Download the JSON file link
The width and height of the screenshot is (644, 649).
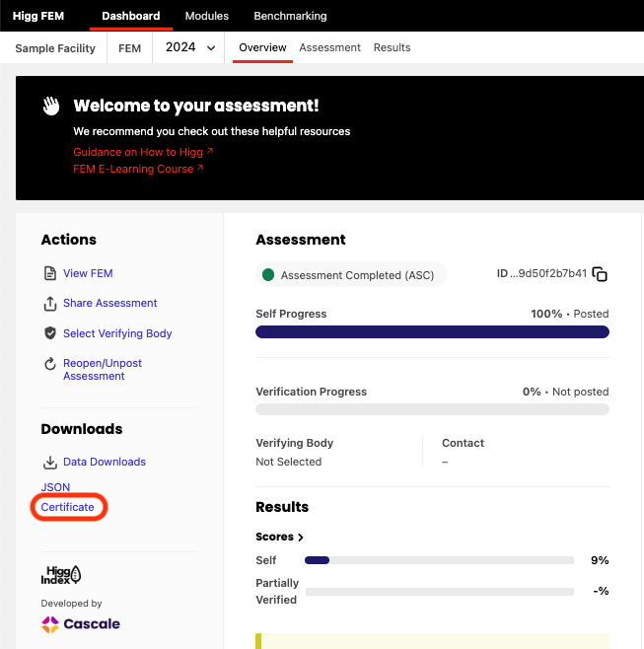55,487
